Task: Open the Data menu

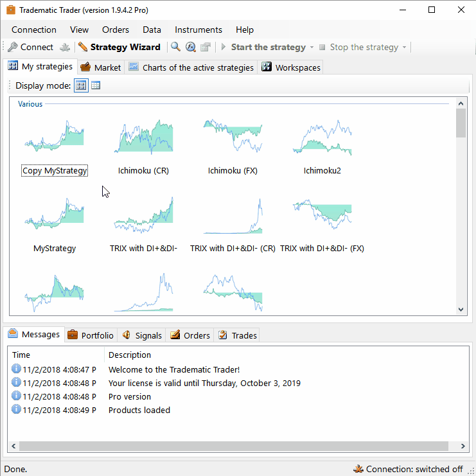Action: tap(152, 30)
